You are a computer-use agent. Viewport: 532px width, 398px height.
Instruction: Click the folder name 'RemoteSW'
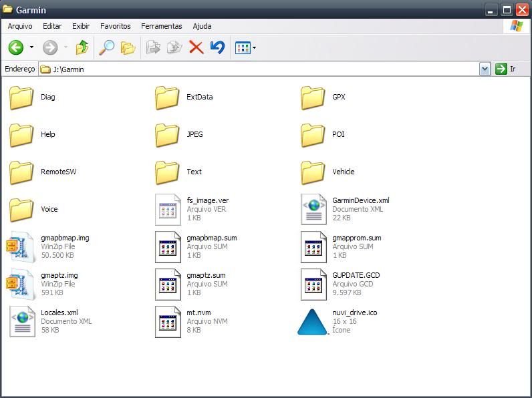[x=59, y=172]
